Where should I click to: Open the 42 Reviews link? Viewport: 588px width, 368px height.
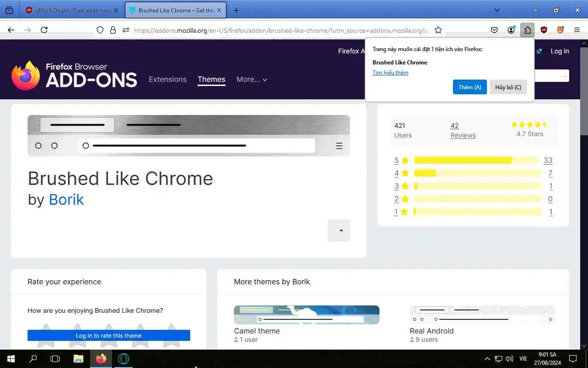463,130
